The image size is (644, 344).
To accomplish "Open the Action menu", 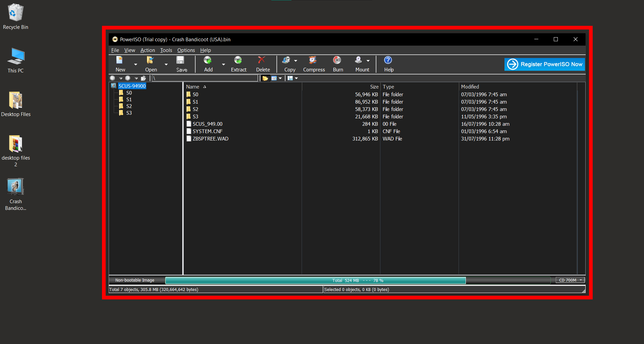I will point(148,50).
